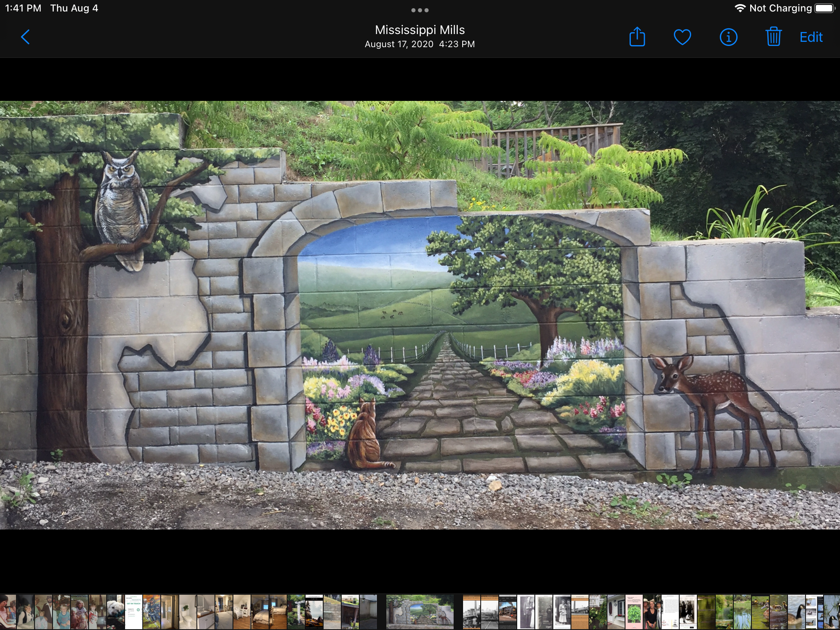The height and width of the screenshot is (630, 840).
Task: Tap the Wi-Fi status icon
Action: [x=740, y=9]
